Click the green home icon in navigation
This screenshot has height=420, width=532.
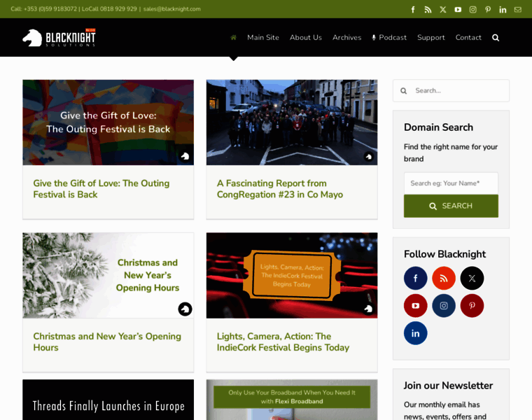pyautogui.click(x=233, y=37)
